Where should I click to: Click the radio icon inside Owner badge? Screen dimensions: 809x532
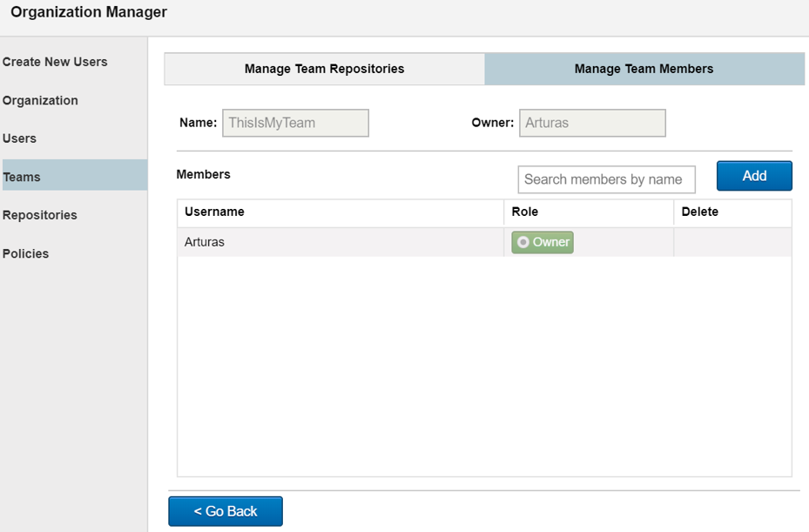click(522, 242)
